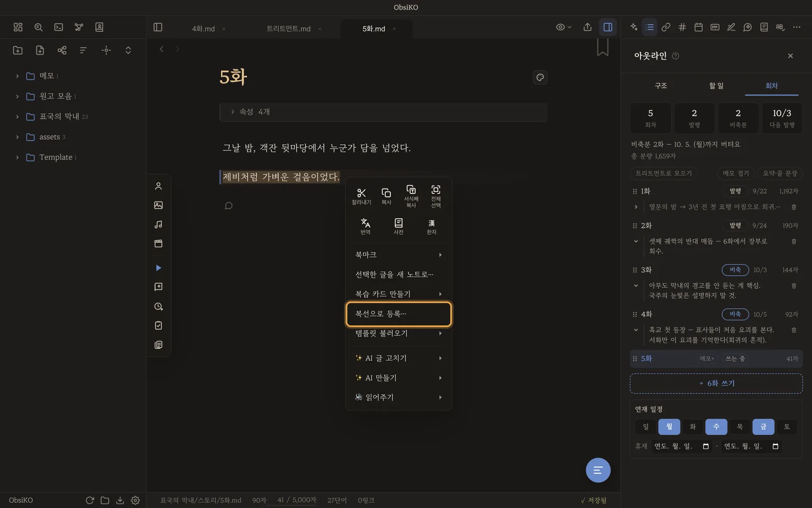Viewport: 812px width, 508px height.
Task: Toggle Monday (월) in serial schedule
Action: [669, 427]
